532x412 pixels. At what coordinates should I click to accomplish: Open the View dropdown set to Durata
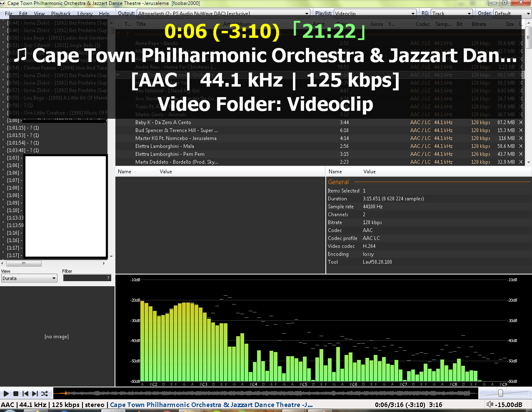pos(29,278)
